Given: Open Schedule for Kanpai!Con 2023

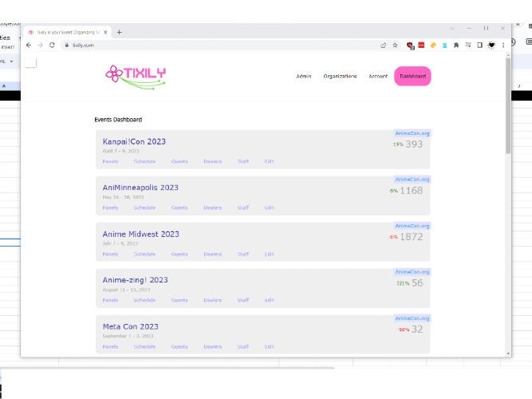Looking at the screenshot, I should (x=144, y=161).
